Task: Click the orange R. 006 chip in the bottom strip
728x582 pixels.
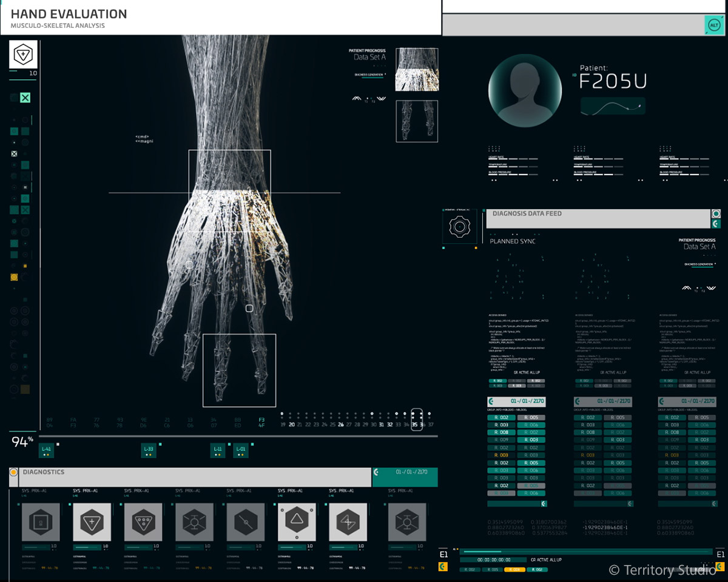Action: tap(514, 570)
